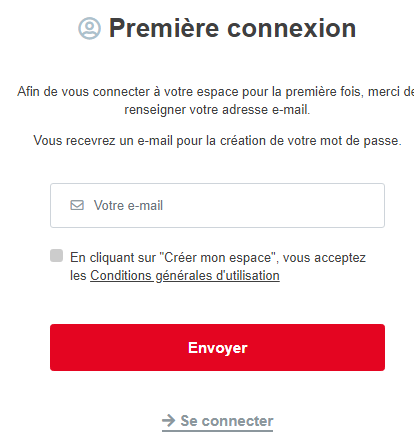Click the "renseigner votre adresse e-mail" line
This screenshot has height=445, width=414.
217,109
